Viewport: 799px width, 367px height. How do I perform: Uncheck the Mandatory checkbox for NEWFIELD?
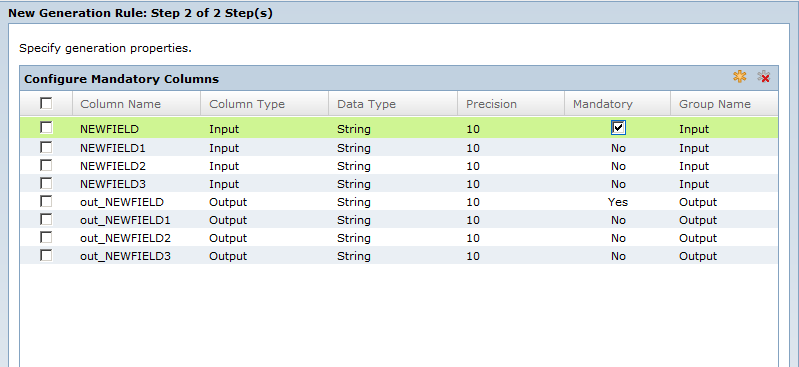click(618, 128)
